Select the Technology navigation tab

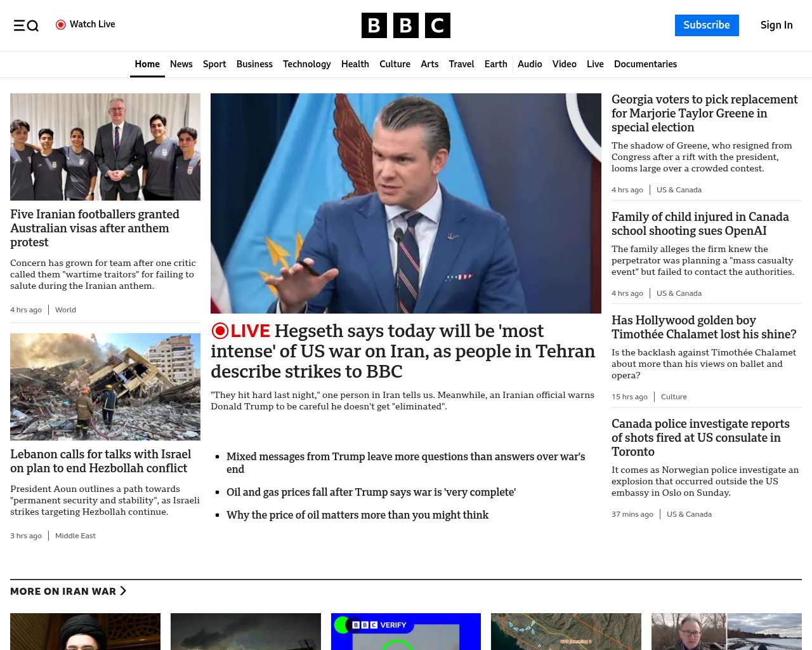(306, 64)
